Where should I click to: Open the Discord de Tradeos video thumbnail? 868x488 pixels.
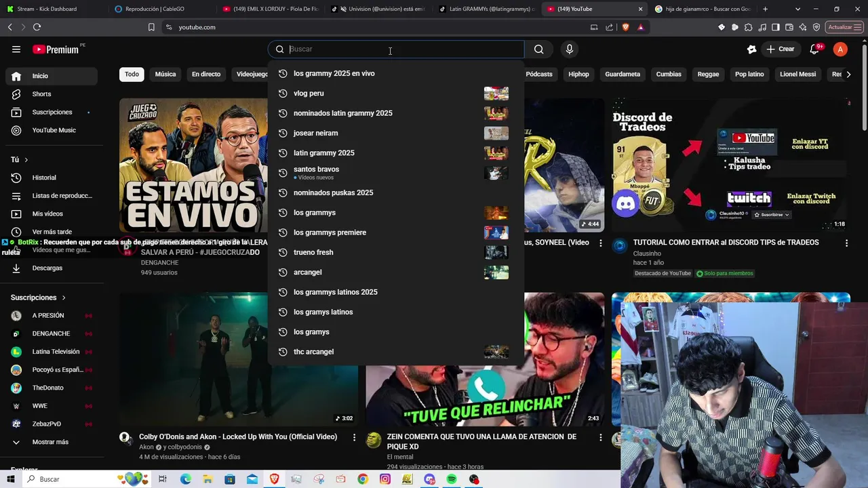click(731, 165)
